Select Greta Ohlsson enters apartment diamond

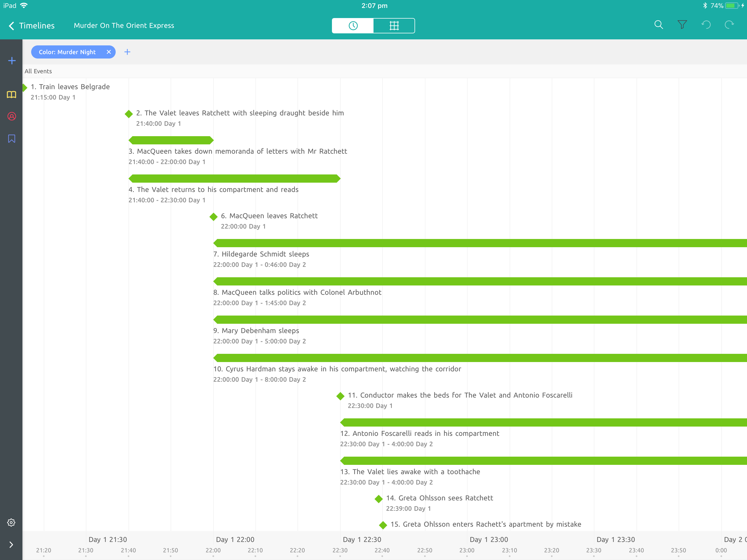point(383,525)
